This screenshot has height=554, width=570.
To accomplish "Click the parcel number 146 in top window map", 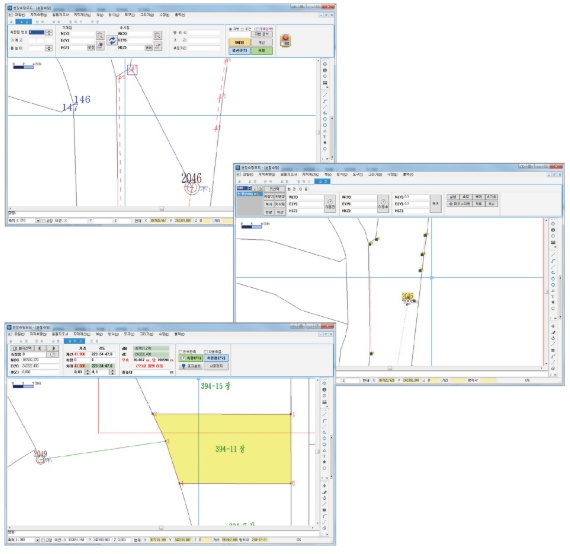I will 82,99.
